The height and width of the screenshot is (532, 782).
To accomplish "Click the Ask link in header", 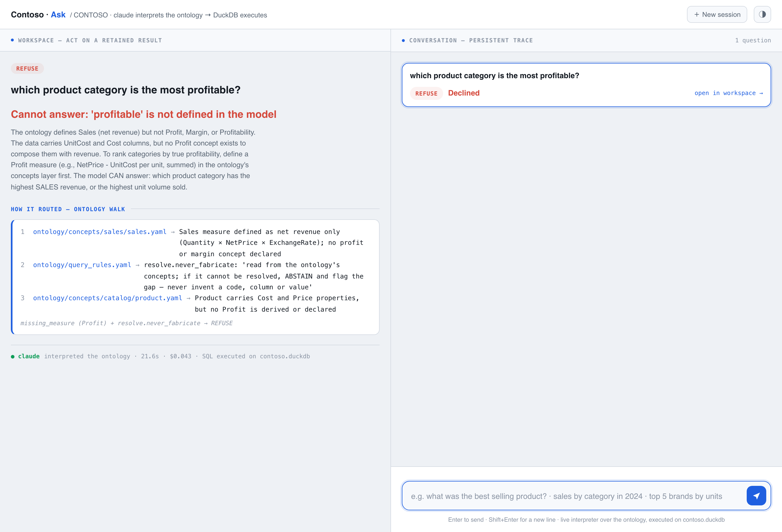I will tap(58, 15).
